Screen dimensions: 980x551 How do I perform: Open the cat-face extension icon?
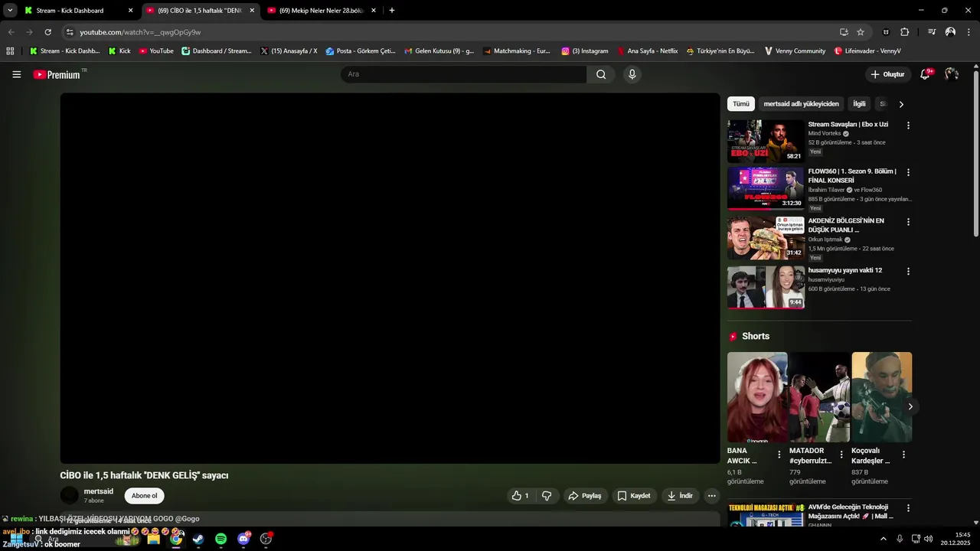(887, 32)
